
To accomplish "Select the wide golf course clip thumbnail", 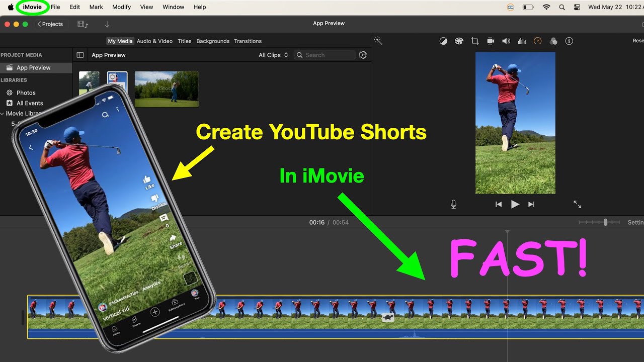I will (x=167, y=89).
